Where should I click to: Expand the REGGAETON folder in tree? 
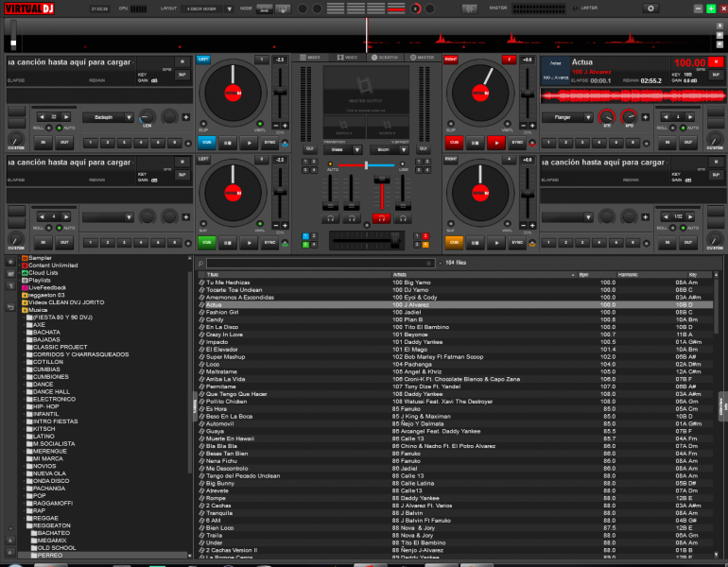26,525
